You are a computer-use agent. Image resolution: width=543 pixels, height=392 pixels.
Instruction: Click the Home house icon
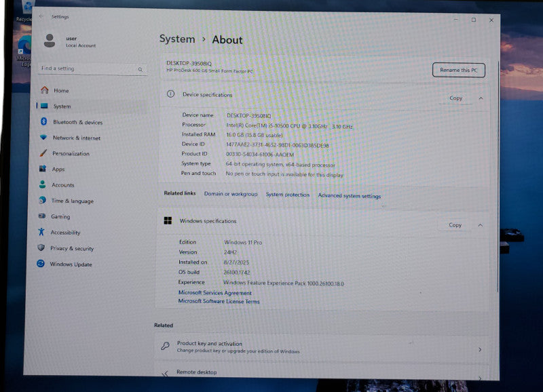45,90
